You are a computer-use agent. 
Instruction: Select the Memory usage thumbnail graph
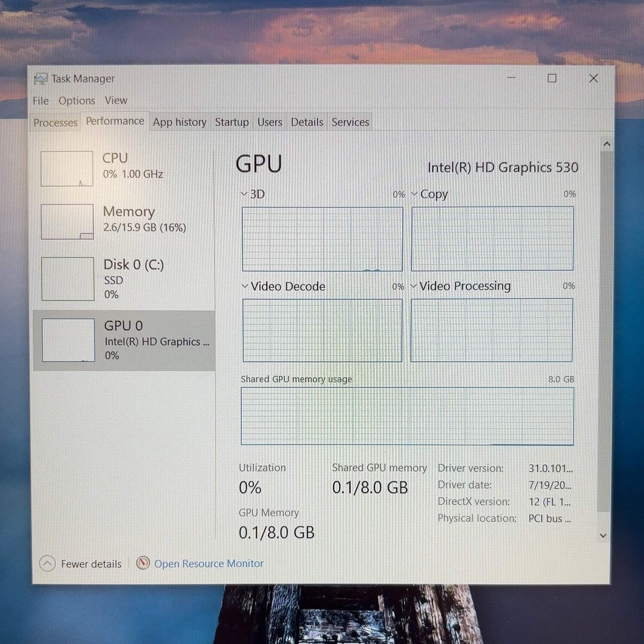coord(67,222)
